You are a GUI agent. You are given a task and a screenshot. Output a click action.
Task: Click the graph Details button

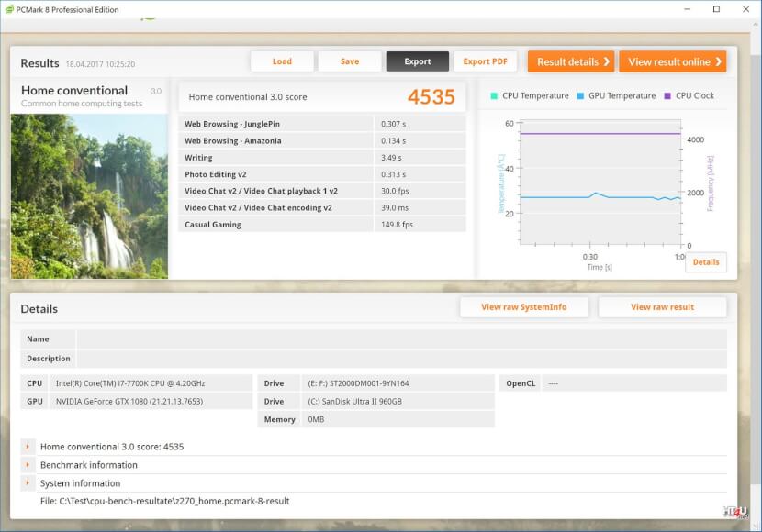point(706,262)
